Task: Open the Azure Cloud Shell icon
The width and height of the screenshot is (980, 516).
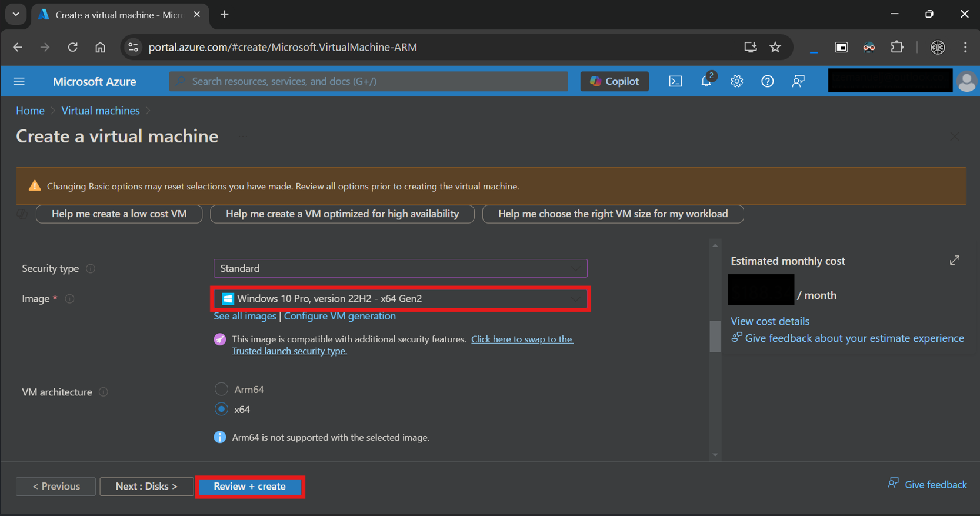Action: (x=675, y=81)
